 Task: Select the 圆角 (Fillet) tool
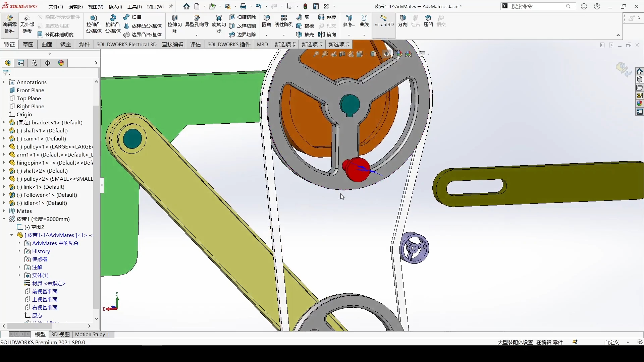point(266,21)
